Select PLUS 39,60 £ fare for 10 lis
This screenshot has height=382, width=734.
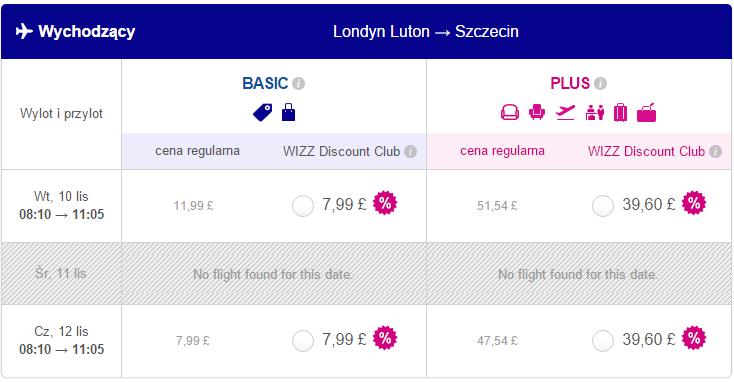(x=603, y=206)
